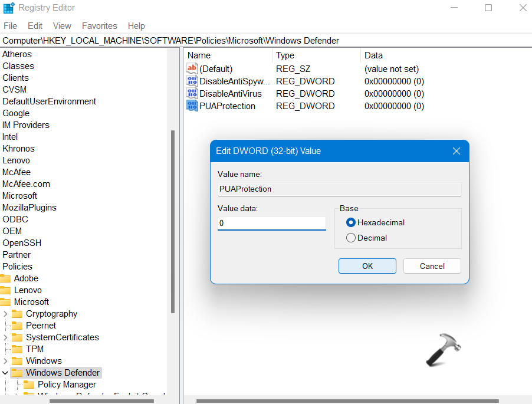Viewport: 532px width, 404px height.
Task: Click the Windows folder icon
Action: [17, 361]
